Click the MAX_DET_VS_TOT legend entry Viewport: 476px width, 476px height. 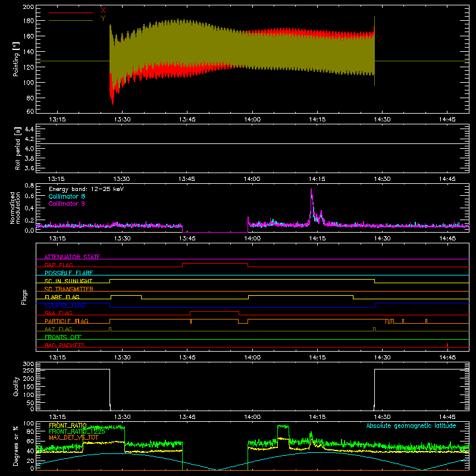(74, 438)
